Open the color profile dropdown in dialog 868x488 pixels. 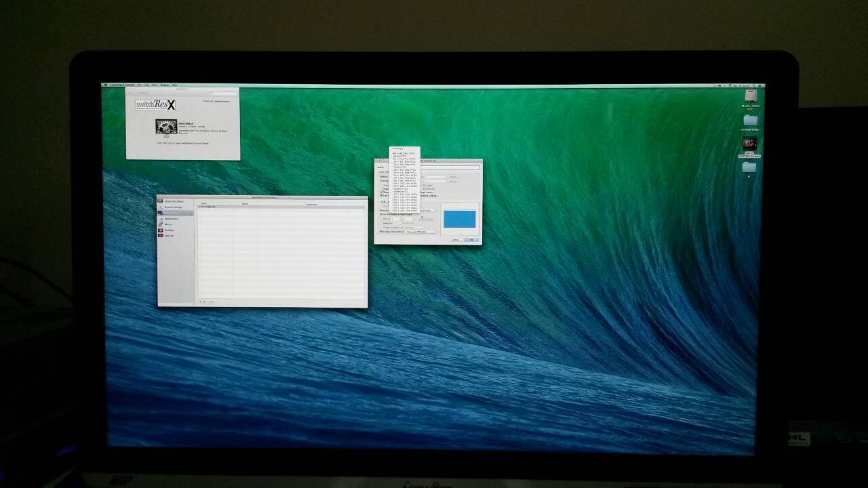tap(420, 232)
